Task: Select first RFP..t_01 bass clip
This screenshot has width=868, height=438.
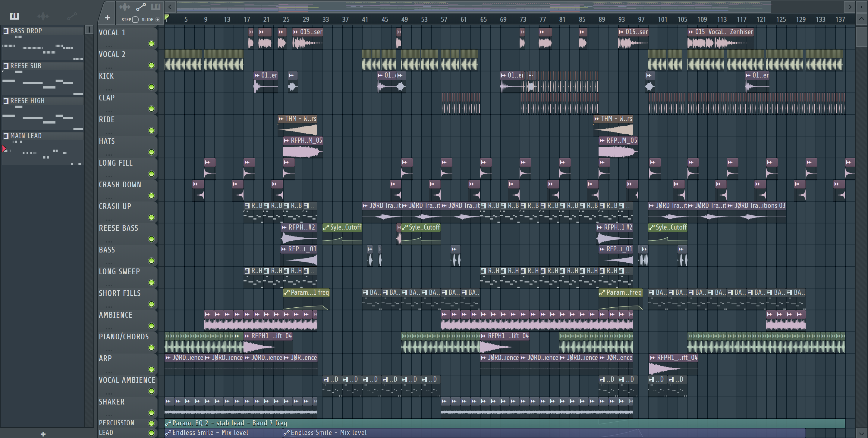Action: tap(299, 255)
